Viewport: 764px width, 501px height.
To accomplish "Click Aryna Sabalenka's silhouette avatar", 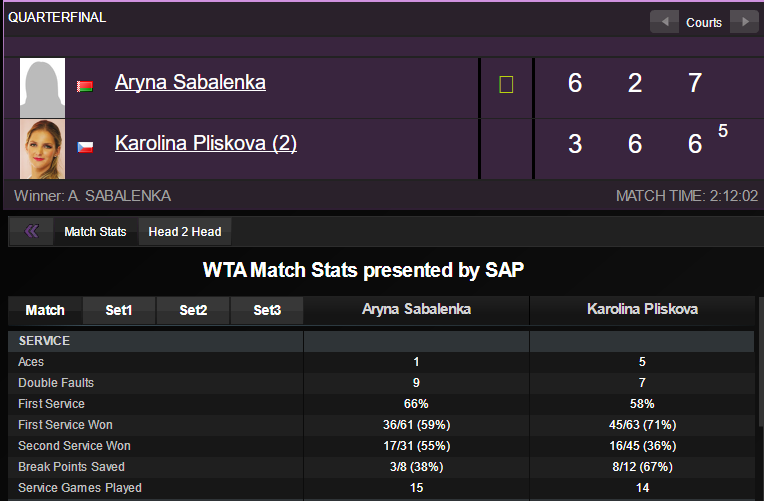I will pos(43,88).
